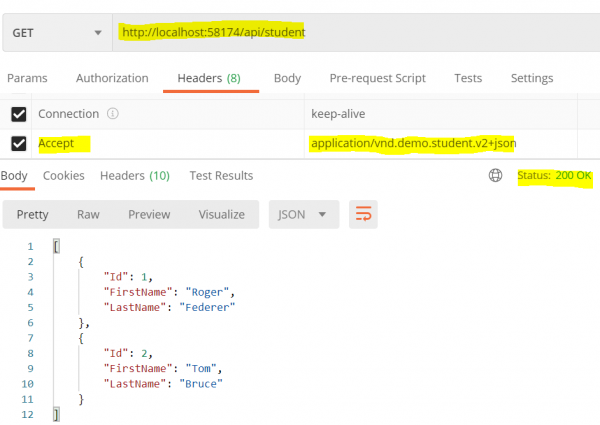Click the wrap lines icon in response toolbar
Image resolution: width=600 pixels, height=425 pixels.
tap(364, 214)
